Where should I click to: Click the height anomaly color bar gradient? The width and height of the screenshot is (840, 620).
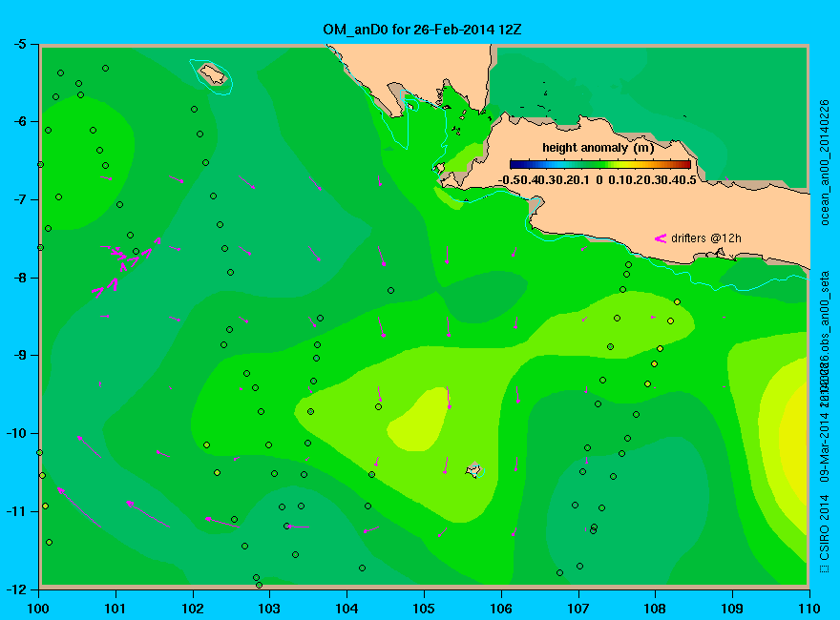tap(600, 164)
